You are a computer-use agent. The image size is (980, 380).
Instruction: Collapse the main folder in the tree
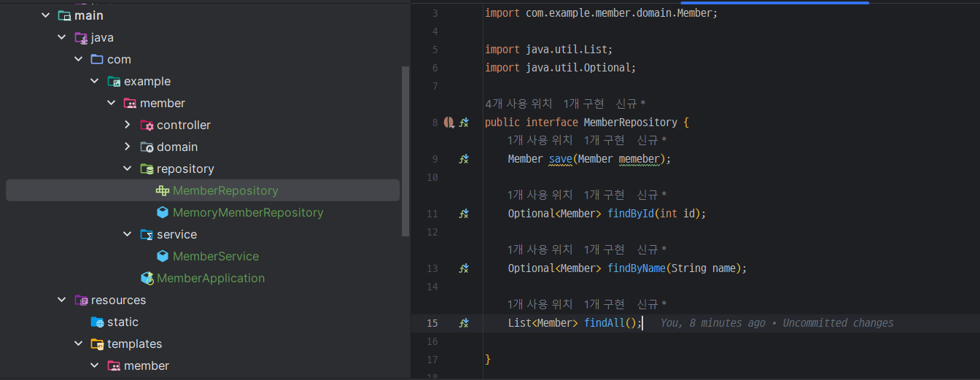(x=45, y=15)
